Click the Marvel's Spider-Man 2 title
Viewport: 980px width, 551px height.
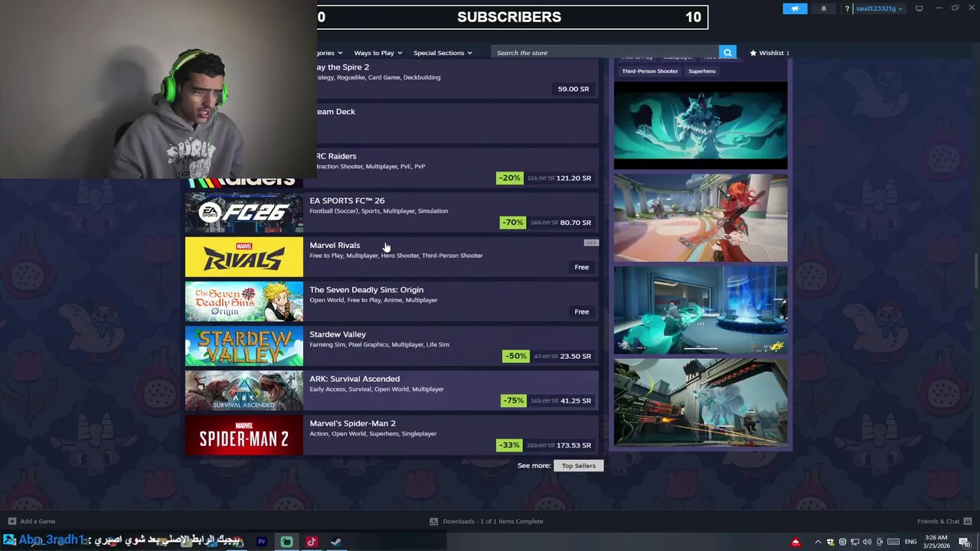pyautogui.click(x=352, y=422)
